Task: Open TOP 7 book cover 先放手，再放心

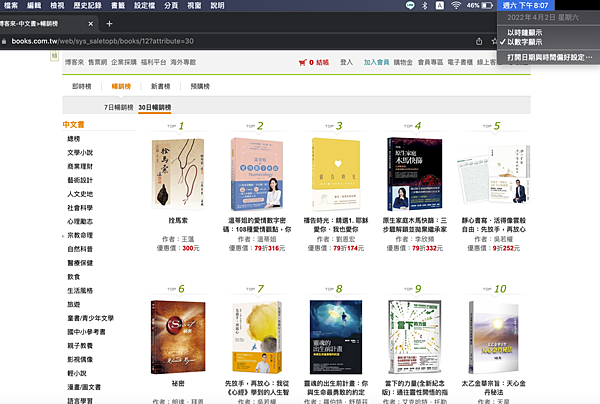Action: pyautogui.click(x=257, y=337)
